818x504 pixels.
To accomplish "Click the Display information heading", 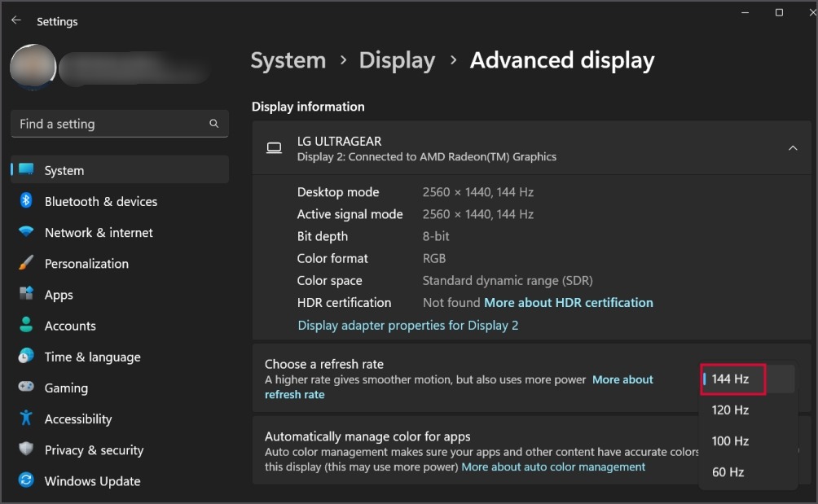I will 308,107.
